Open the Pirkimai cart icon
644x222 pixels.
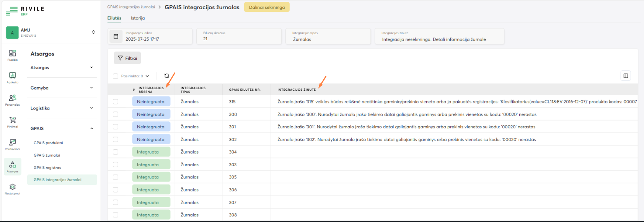[12, 121]
